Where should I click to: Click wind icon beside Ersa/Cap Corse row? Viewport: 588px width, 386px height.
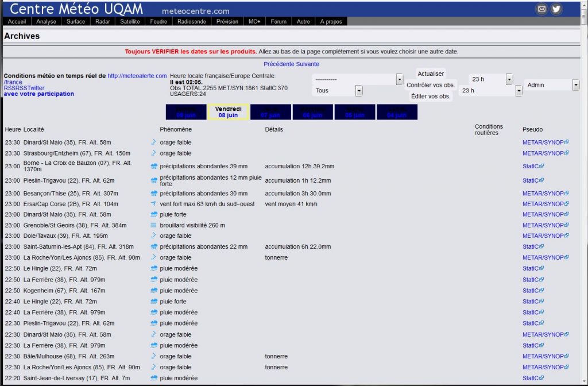click(x=153, y=204)
